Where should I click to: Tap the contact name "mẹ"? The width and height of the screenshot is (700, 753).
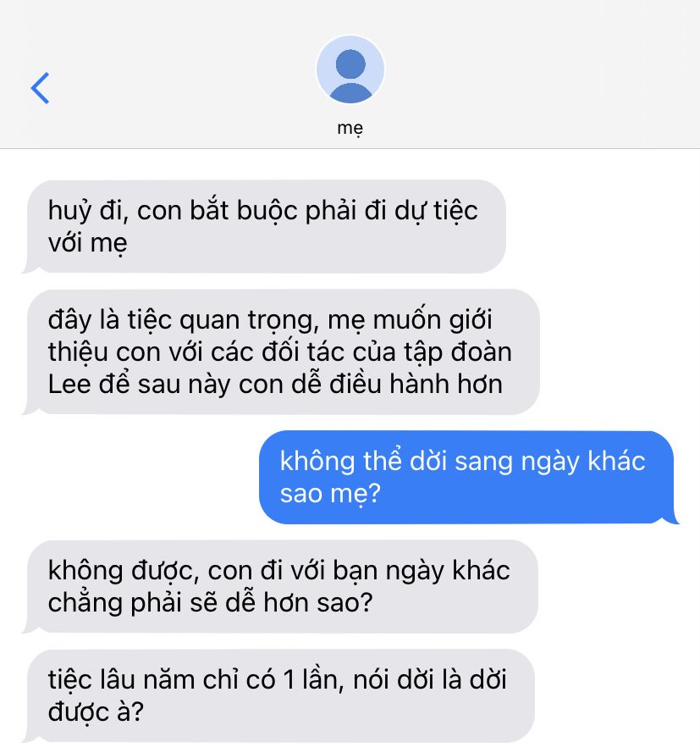(350, 128)
